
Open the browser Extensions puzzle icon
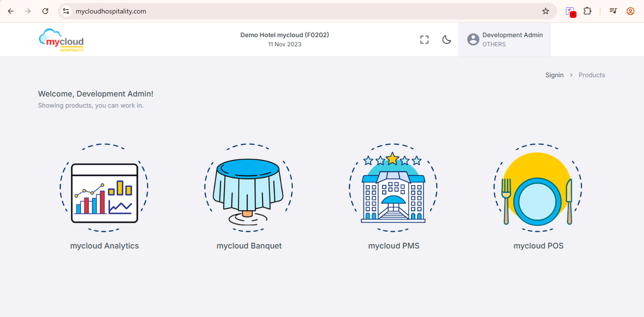[587, 11]
